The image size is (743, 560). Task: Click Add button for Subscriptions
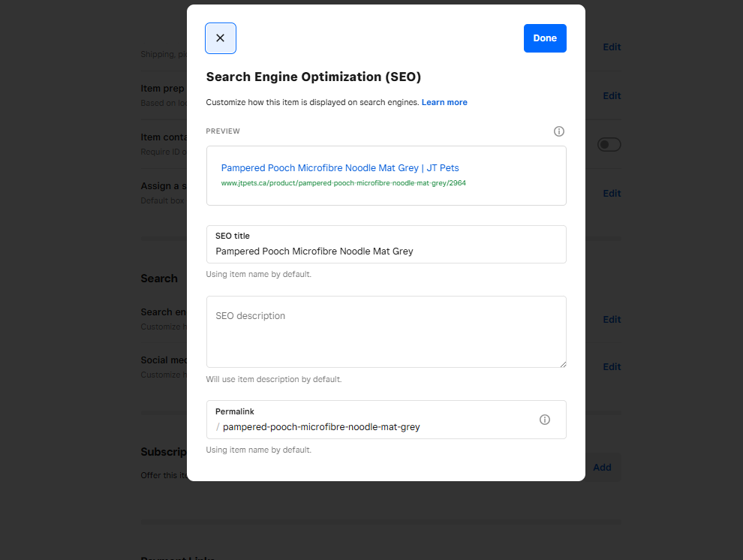pos(602,467)
